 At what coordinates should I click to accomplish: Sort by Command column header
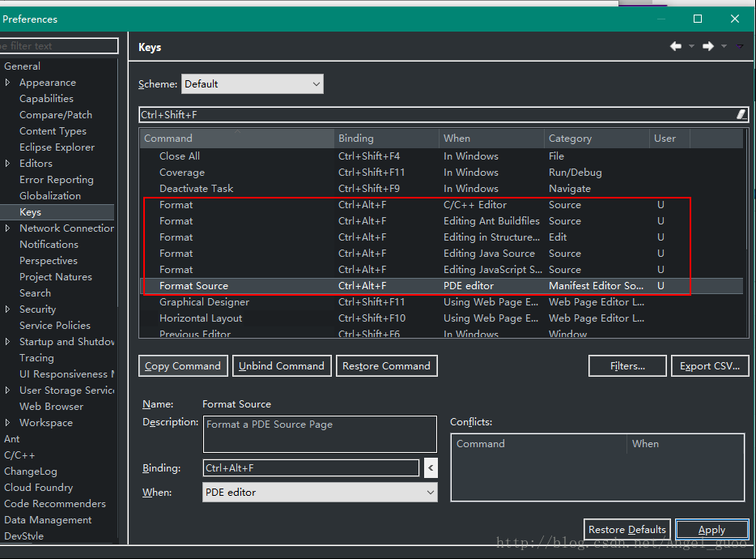[236, 139]
